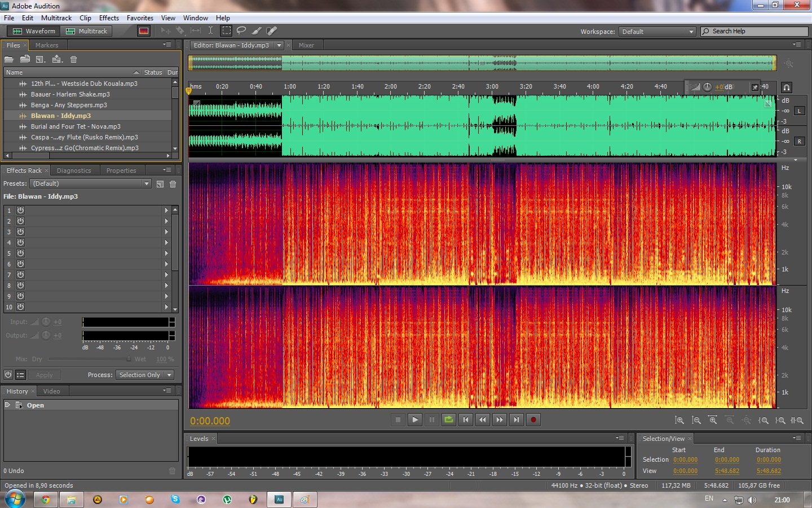
Task: Click the Apply button in Effects Rack
Action: click(44, 375)
